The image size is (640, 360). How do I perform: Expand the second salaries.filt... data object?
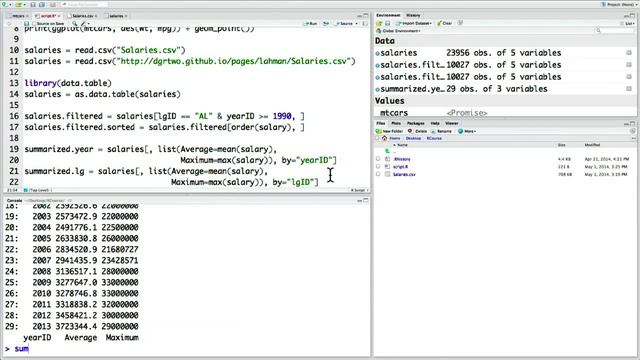(378, 77)
